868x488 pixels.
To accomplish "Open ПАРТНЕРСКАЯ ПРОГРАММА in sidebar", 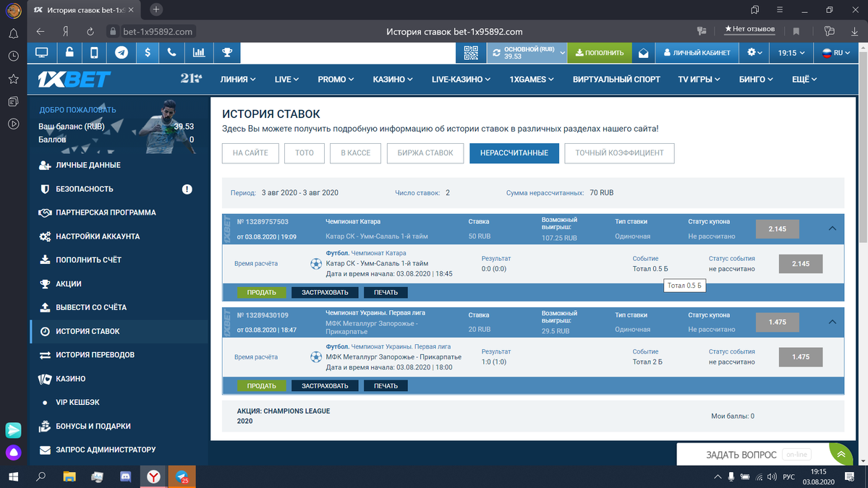I will pos(119,213).
